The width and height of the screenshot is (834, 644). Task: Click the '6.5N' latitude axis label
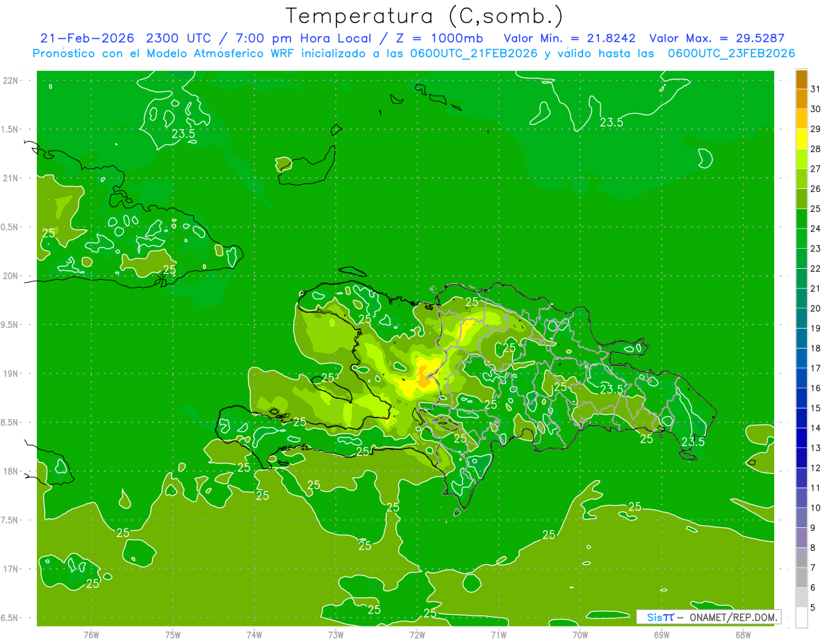(x=11, y=618)
